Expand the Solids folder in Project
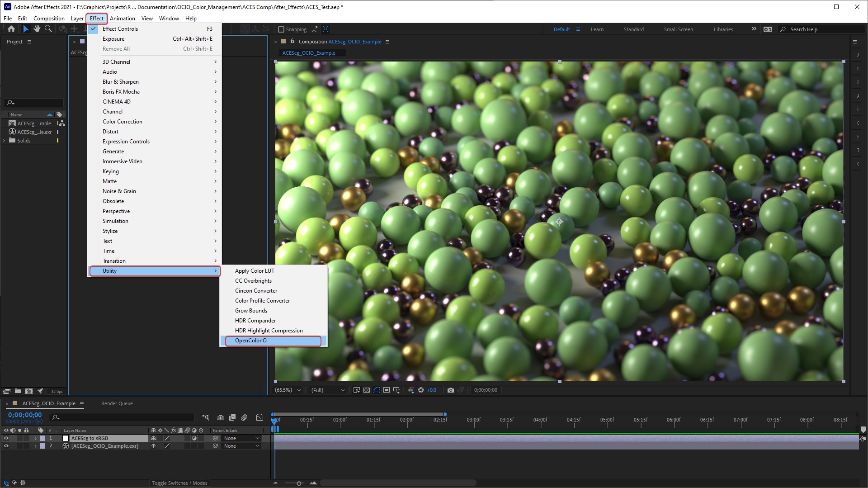The height and width of the screenshot is (488, 868). (x=5, y=141)
